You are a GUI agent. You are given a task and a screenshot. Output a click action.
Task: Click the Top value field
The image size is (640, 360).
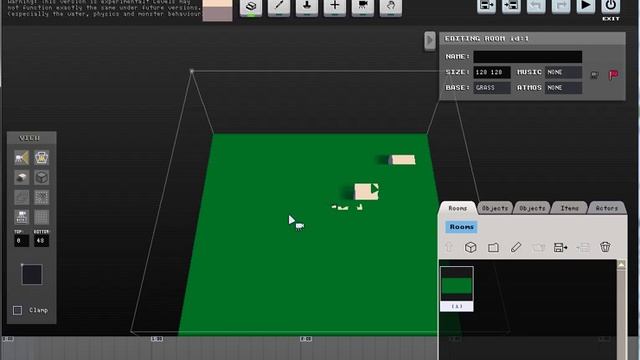click(x=22, y=240)
